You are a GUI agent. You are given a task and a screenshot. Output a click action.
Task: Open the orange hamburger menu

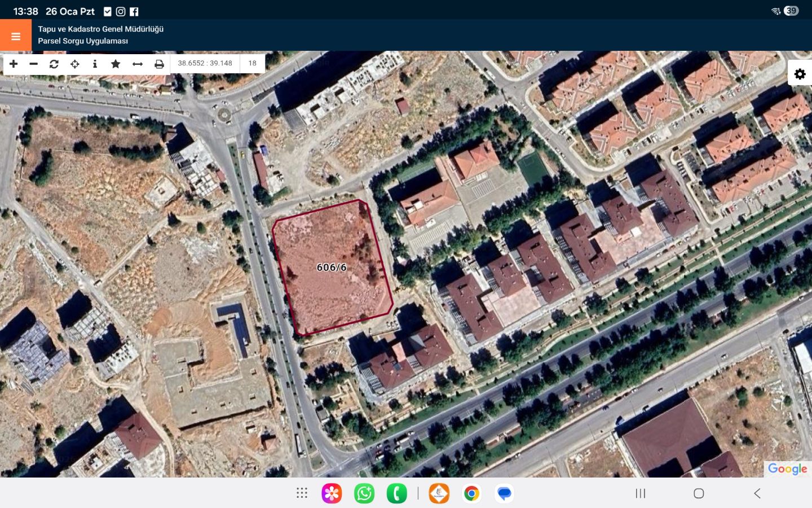tap(16, 36)
